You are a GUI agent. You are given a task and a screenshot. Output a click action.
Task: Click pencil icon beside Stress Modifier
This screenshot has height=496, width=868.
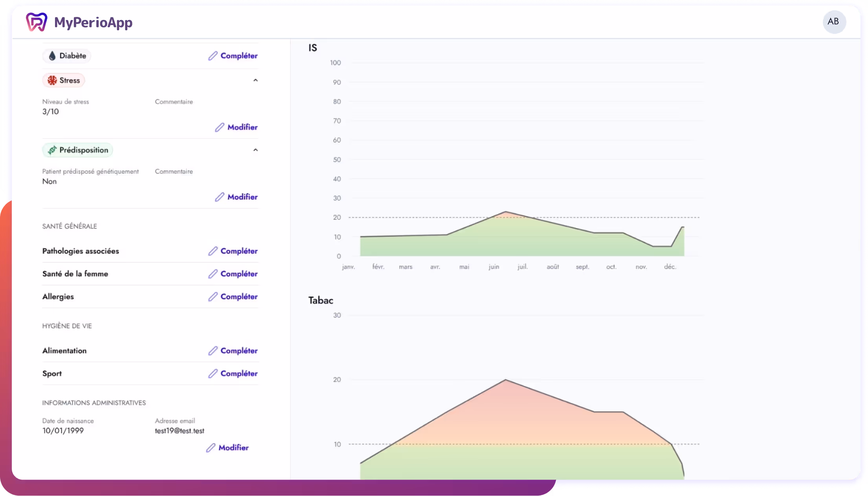(220, 127)
